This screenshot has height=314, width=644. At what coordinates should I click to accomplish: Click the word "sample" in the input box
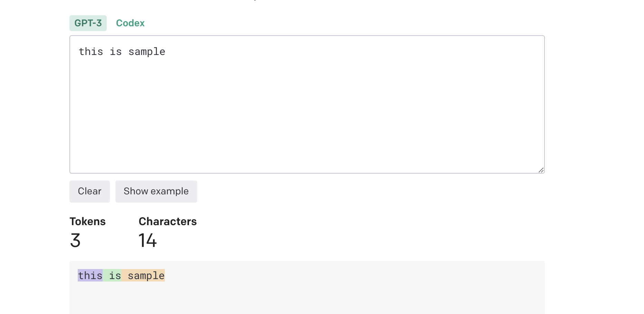pos(147,52)
